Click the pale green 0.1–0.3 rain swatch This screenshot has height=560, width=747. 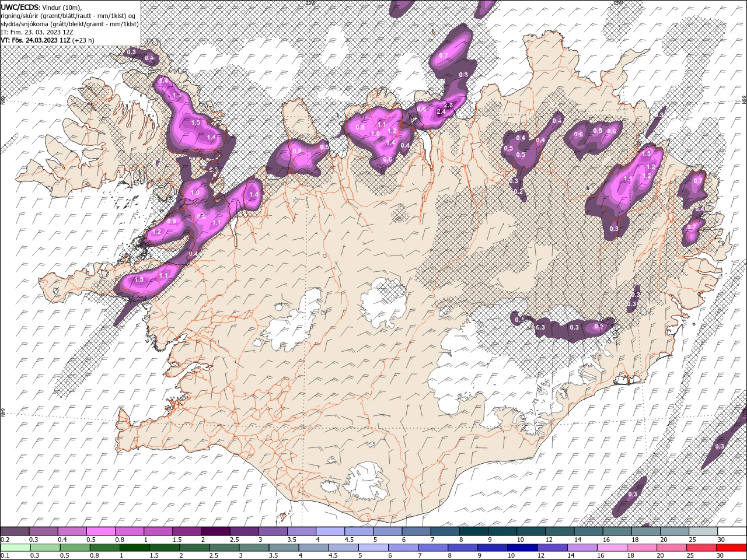coord(16,548)
